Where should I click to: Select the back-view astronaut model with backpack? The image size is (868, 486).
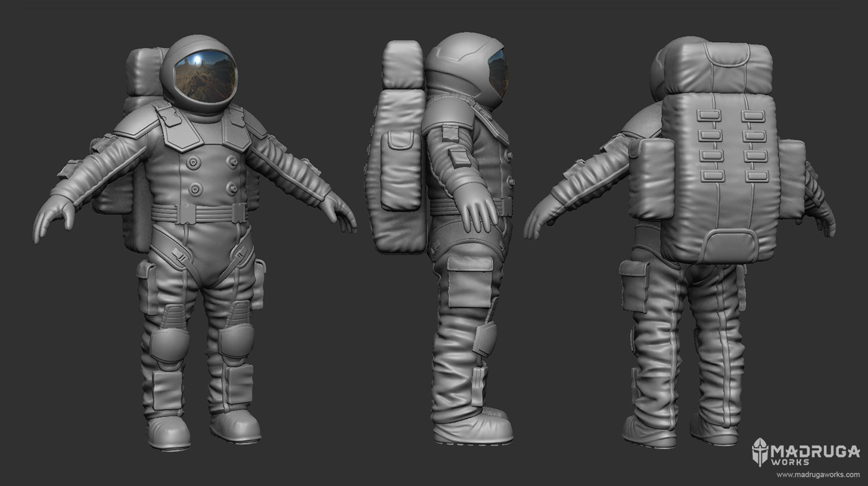tap(680, 242)
